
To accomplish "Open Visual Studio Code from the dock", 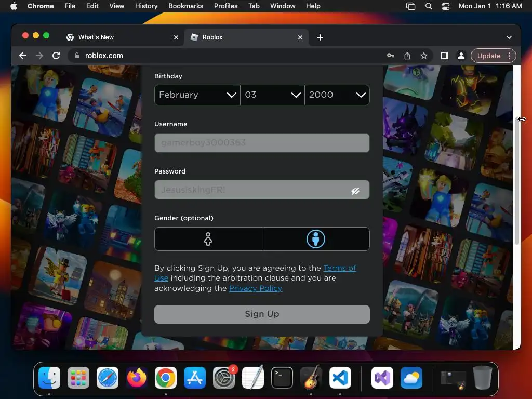I will coord(340,378).
